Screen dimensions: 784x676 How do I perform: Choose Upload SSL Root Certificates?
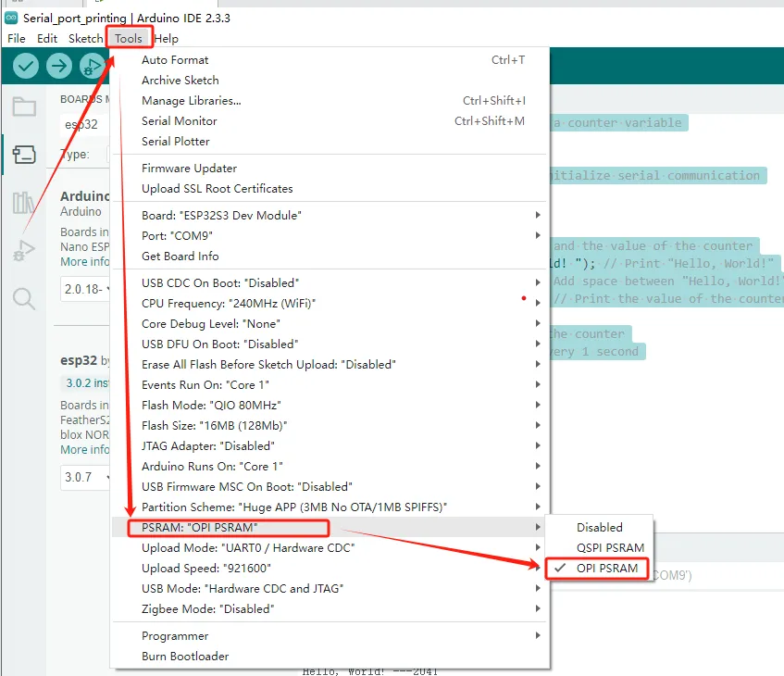click(x=330, y=189)
